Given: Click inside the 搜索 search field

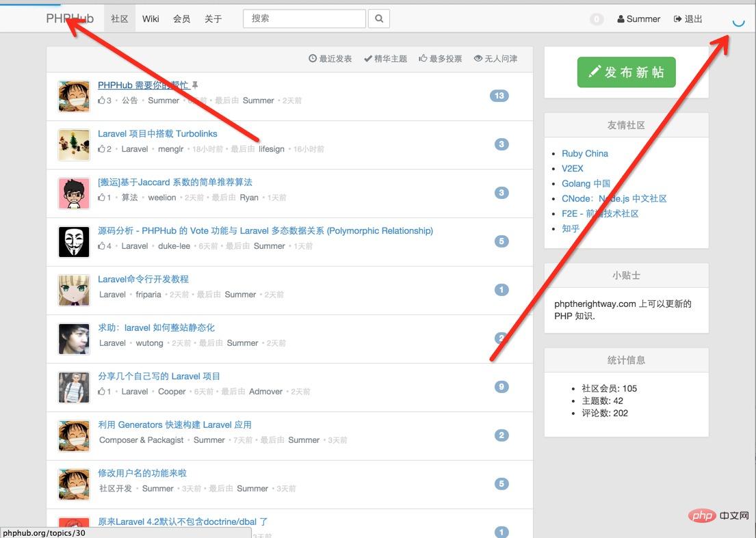Looking at the screenshot, I should coord(304,18).
